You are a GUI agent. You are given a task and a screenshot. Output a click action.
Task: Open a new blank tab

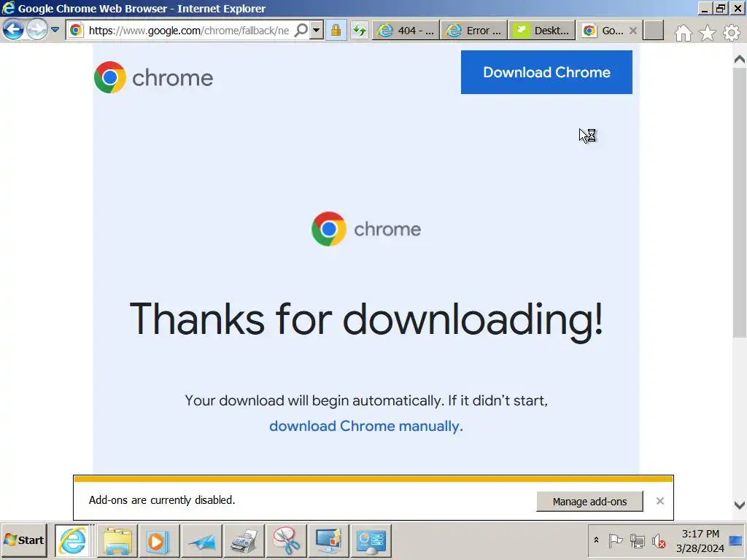tap(654, 31)
